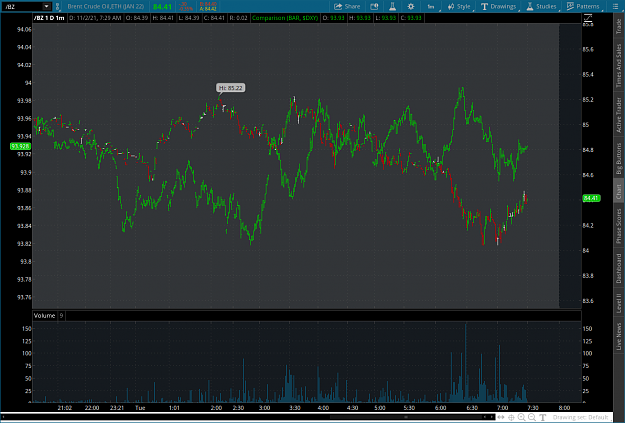Open the Style menu

459,6
